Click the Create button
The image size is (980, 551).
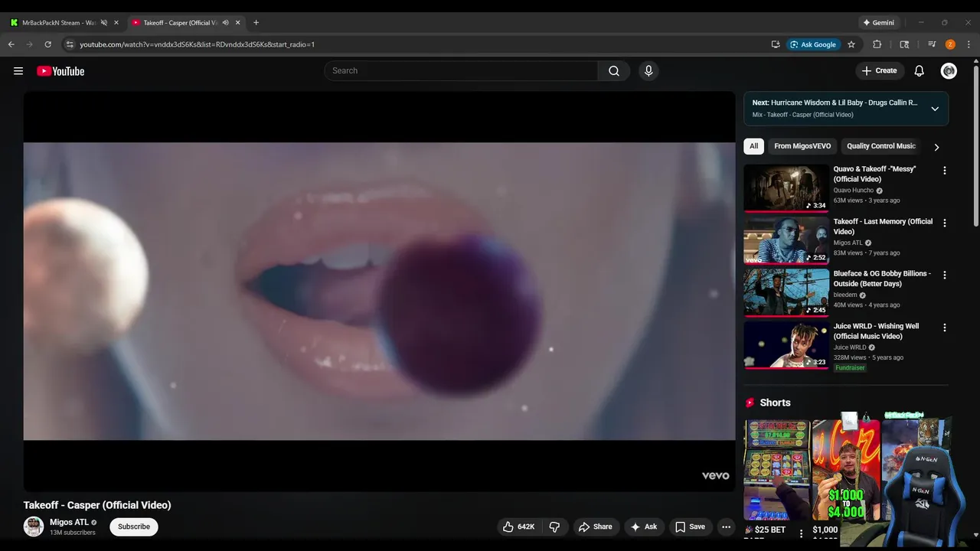coord(879,71)
